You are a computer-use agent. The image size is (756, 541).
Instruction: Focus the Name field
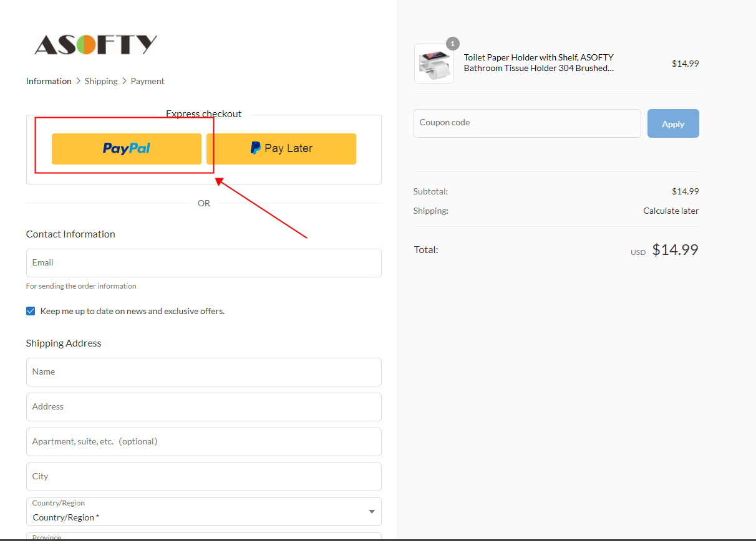[204, 372]
